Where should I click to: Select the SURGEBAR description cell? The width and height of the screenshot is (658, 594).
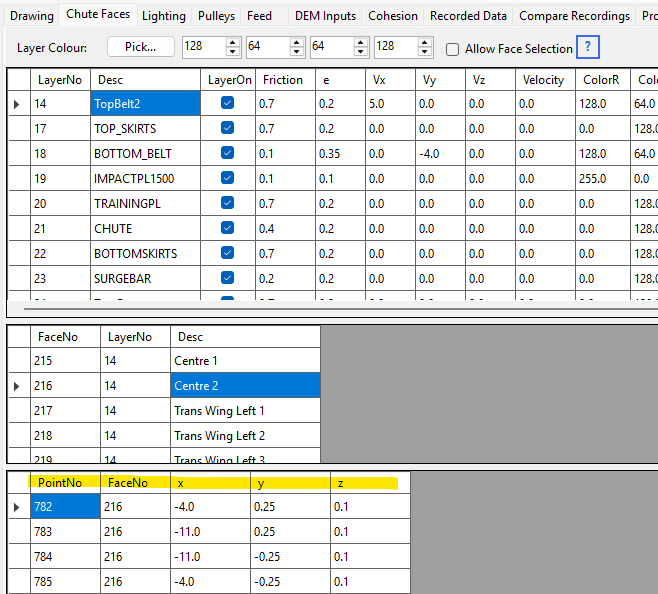pos(145,278)
